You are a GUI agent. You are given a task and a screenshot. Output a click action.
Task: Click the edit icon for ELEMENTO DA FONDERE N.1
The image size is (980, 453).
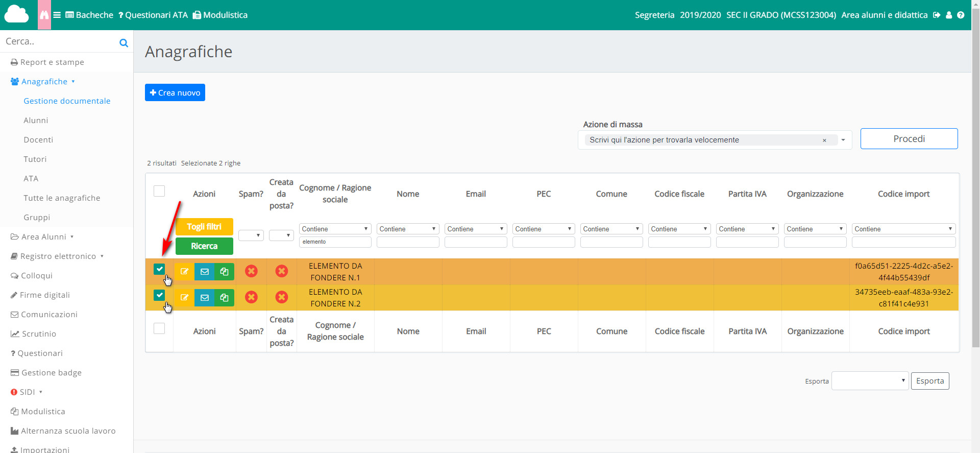[x=184, y=272]
